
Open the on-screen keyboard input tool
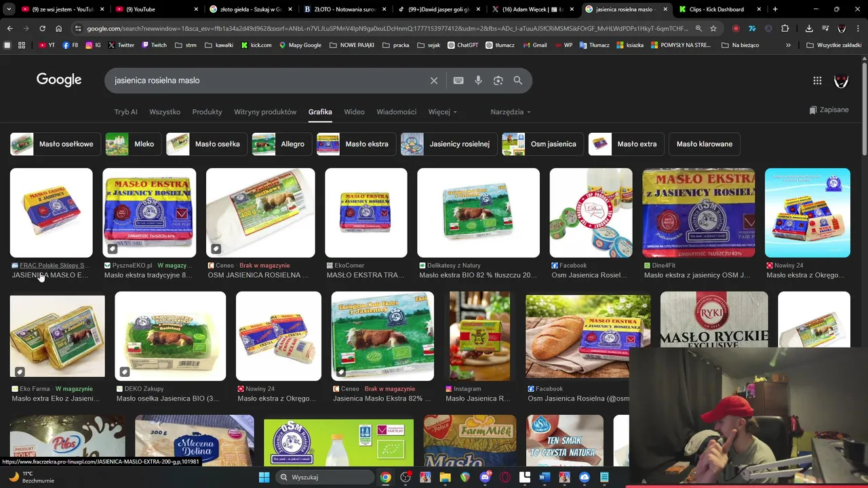click(458, 81)
